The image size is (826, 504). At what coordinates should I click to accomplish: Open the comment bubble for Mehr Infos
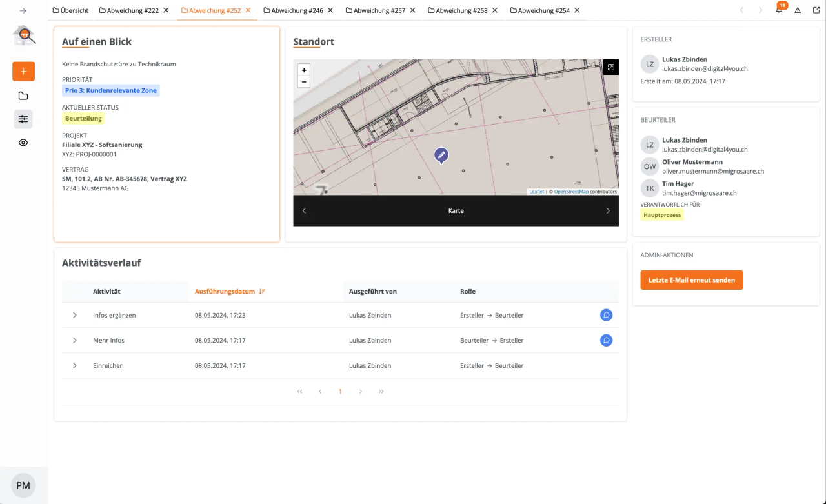[606, 340]
